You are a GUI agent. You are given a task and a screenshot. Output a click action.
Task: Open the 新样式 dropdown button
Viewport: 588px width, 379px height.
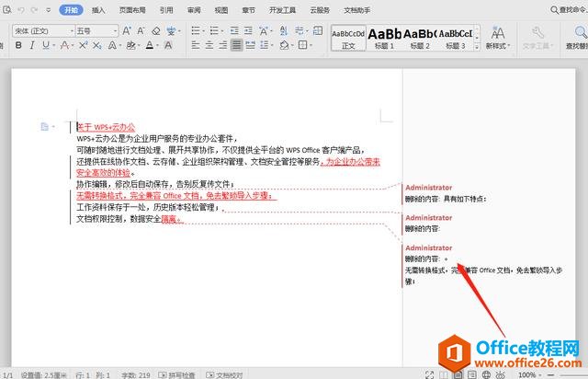coord(498,38)
